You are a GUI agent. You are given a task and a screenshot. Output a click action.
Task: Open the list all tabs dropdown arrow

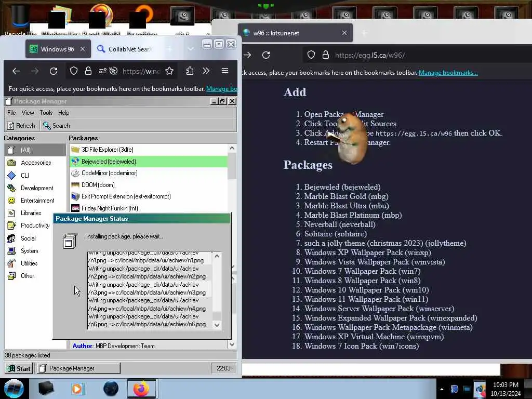pyautogui.click(x=191, y=49)
